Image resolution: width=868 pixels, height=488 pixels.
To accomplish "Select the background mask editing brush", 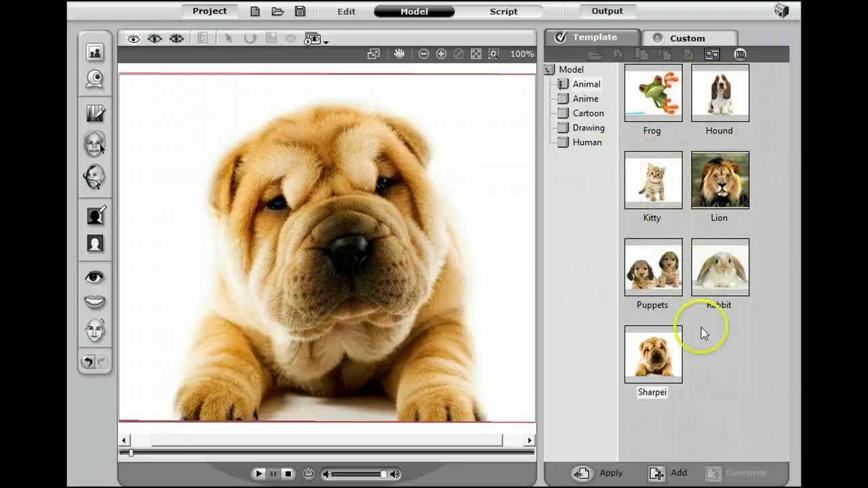I will (x=95, y=215).
